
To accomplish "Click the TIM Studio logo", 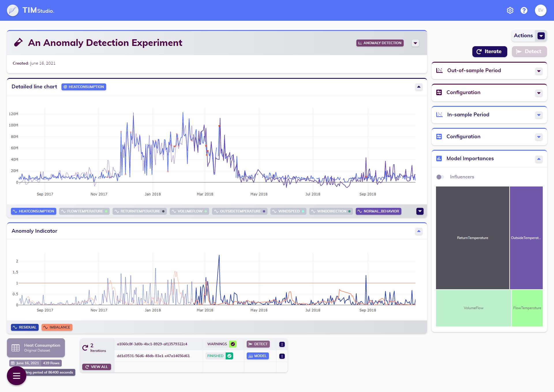I will [x=31, y=10].
